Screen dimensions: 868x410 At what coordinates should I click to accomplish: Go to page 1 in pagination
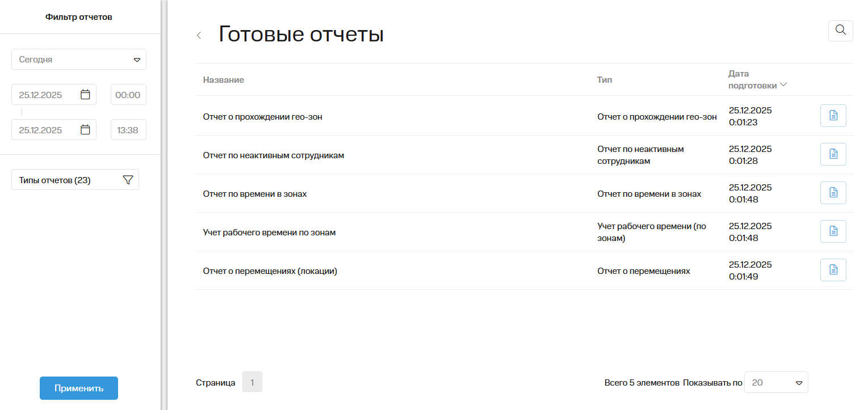coord(252,382)
